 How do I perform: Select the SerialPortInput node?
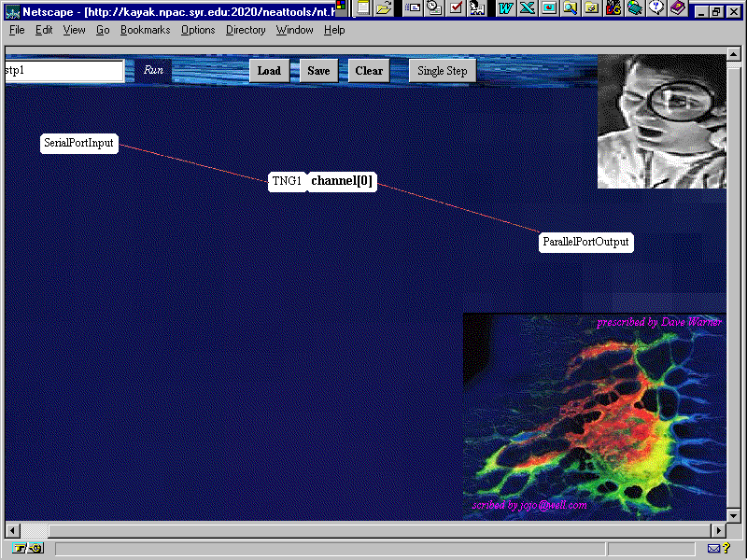pyautogui.click(x=79, y=144)
